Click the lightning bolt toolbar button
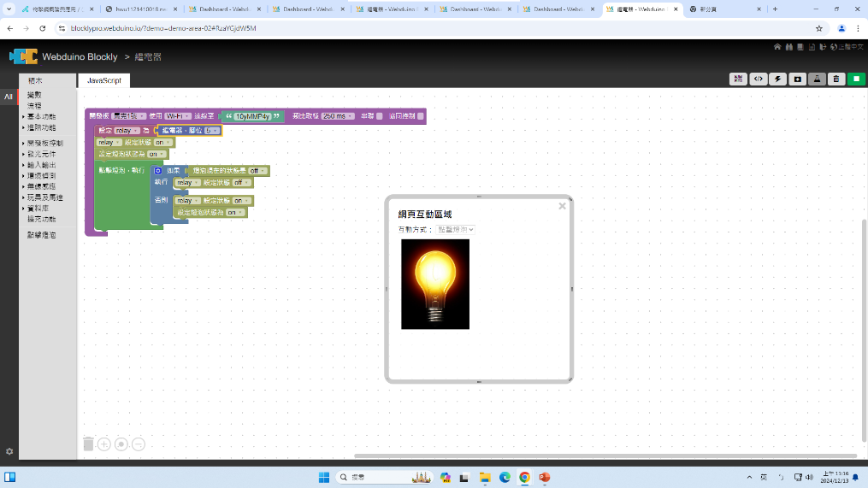Image resolution: width=868 pixels, height=488 pixels. click(777, 79)
